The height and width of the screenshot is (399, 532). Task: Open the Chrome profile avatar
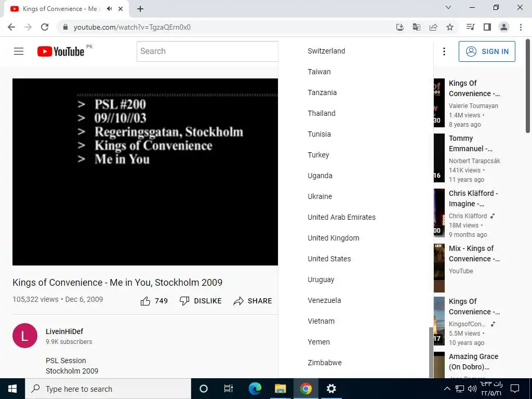pyautogui.click(x=504, y=27)
